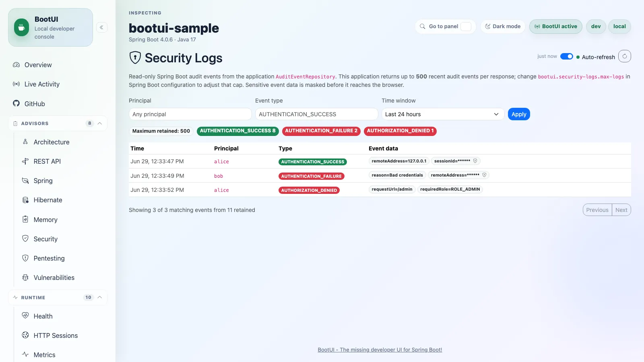This screenshot has height=362, width=644.
Task: Open the Go to panel search
Action: 445,27
